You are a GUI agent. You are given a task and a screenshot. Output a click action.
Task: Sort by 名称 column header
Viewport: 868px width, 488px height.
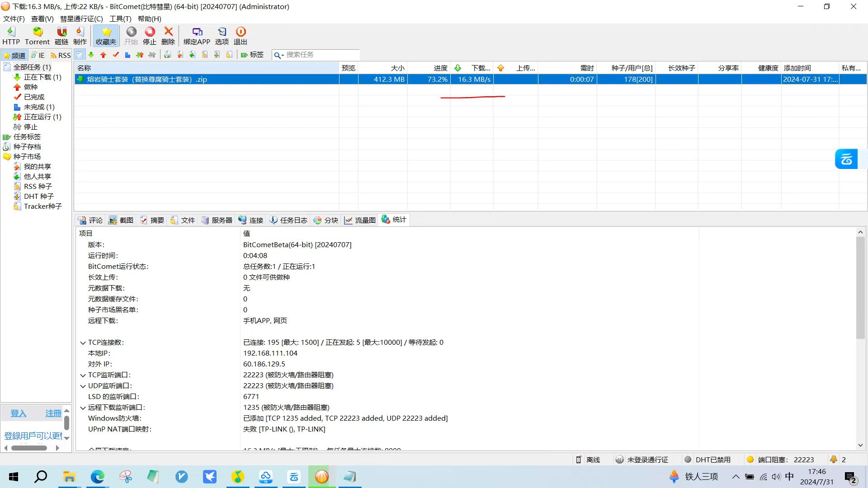[x=207, y=68]
